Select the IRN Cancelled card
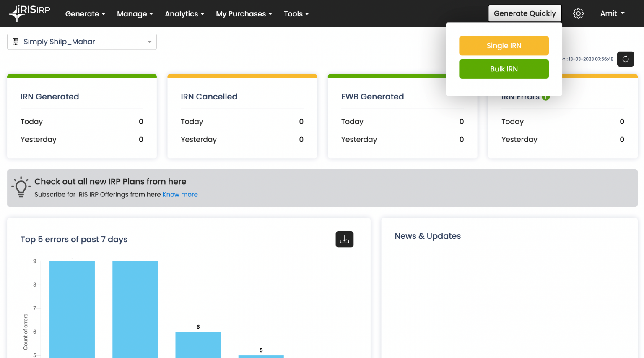This screenshot has width=644, height=358. coord(242,116)
